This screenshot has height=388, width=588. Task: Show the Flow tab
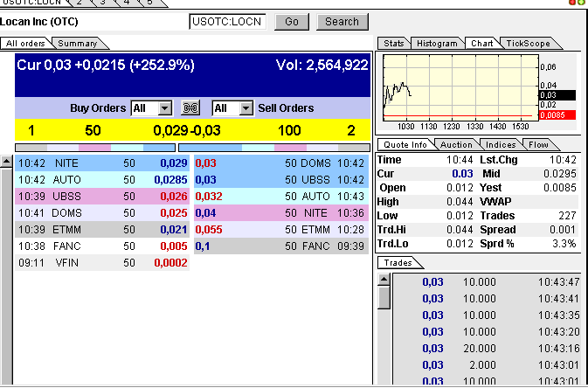click(538, 144)
